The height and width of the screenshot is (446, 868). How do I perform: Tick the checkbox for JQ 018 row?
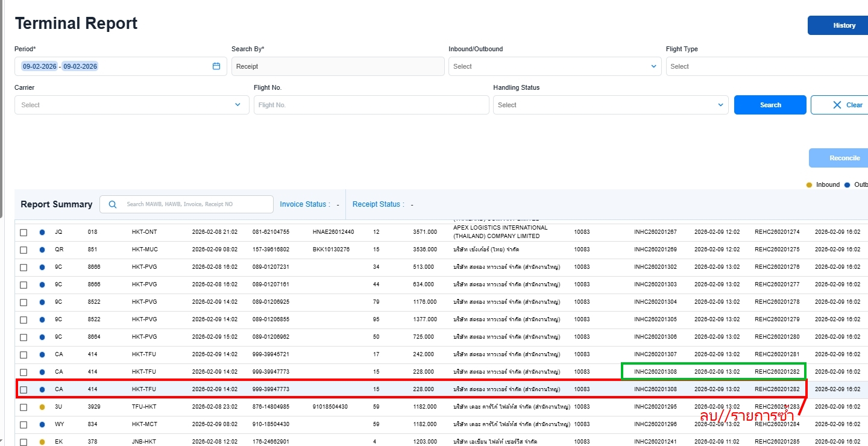(x=24, y=233)
